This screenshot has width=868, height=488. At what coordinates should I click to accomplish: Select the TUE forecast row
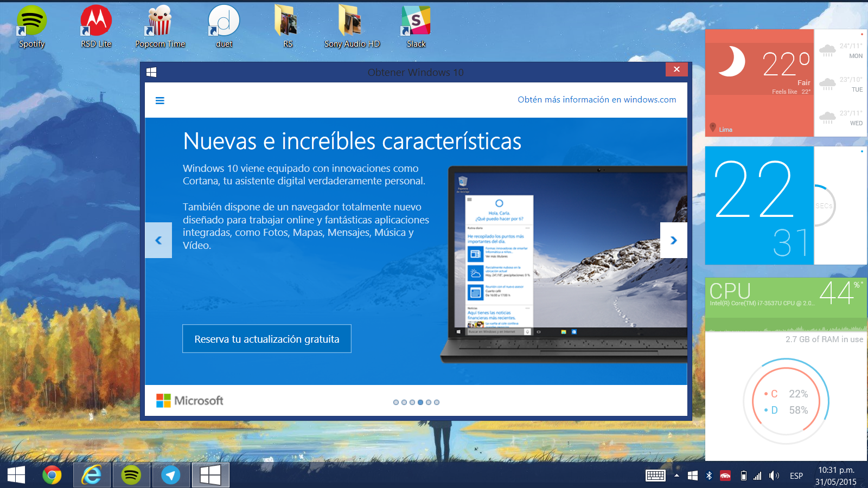pos(840,84)
